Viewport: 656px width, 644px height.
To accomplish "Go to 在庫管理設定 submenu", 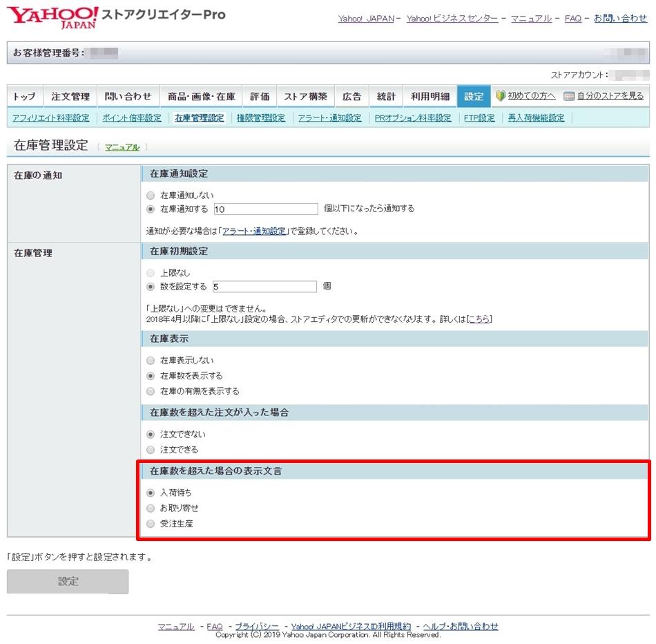I will [200, 118].
